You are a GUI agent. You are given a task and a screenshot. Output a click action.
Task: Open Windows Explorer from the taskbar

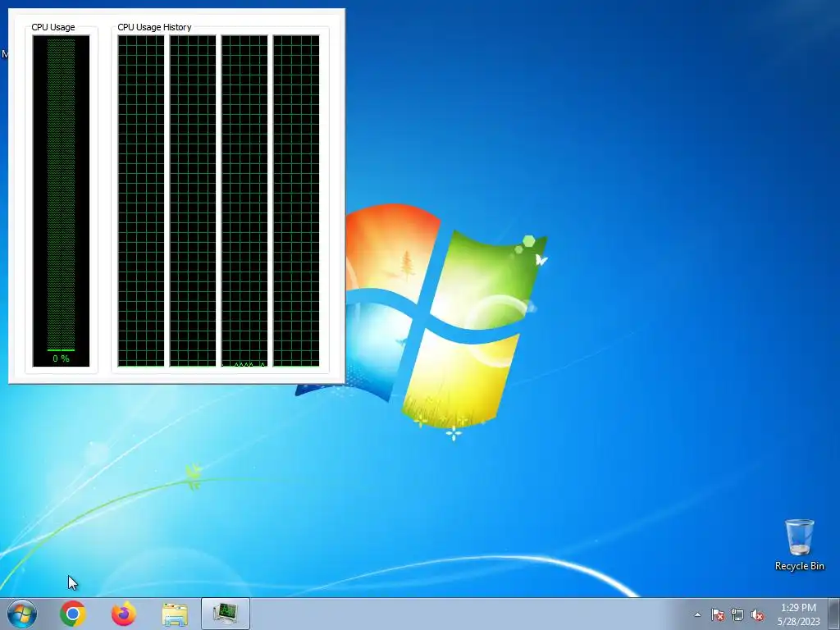pyautogui.click(x=175, y=614)
